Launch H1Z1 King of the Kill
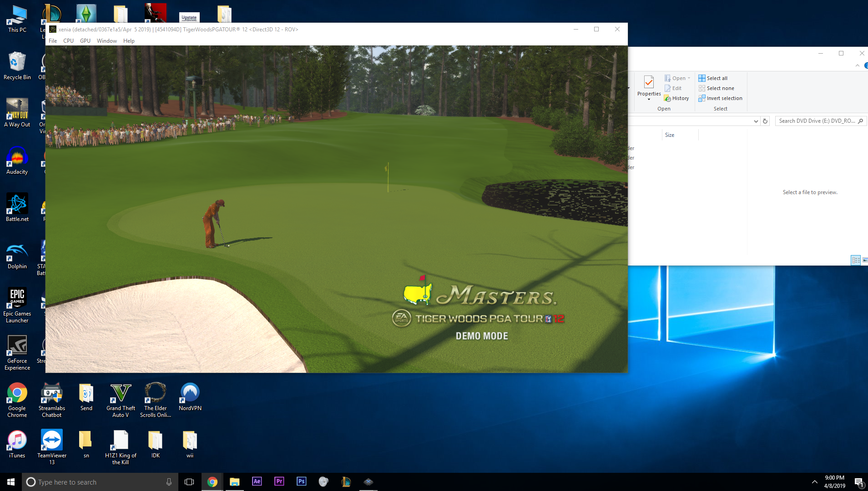Image resolution: width=868 pixels, height=491 pixels. 121,447
